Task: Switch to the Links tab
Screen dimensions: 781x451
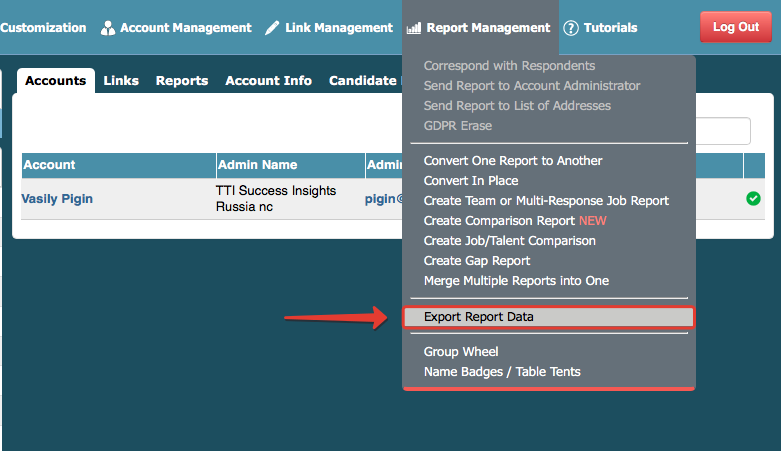Action: coord(121,81)
